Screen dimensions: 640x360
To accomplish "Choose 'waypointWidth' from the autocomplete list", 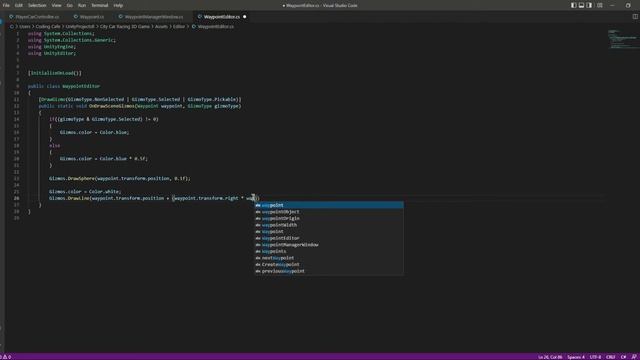I will [x=329, y=225].
